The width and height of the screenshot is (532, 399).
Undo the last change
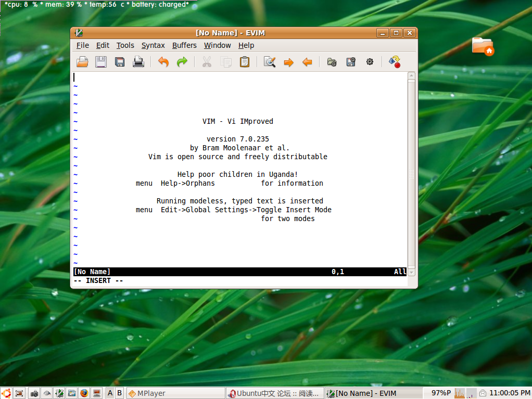click(x=163, y=62)
